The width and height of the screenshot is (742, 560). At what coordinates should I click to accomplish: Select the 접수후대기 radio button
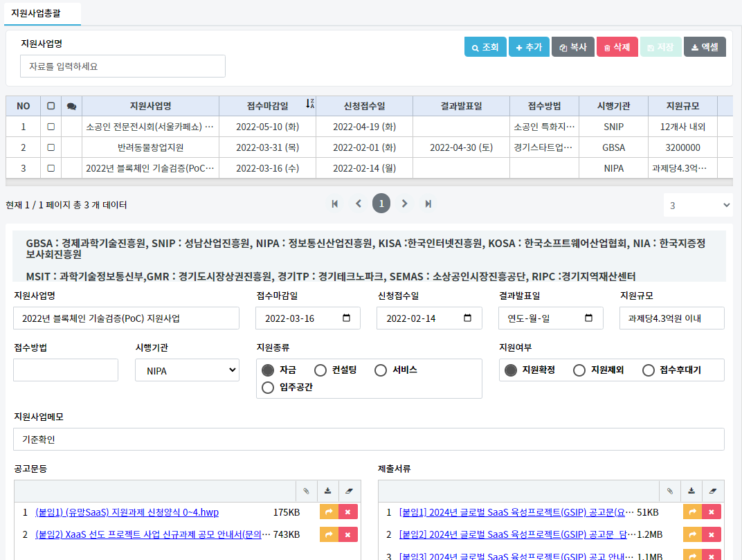649,370
